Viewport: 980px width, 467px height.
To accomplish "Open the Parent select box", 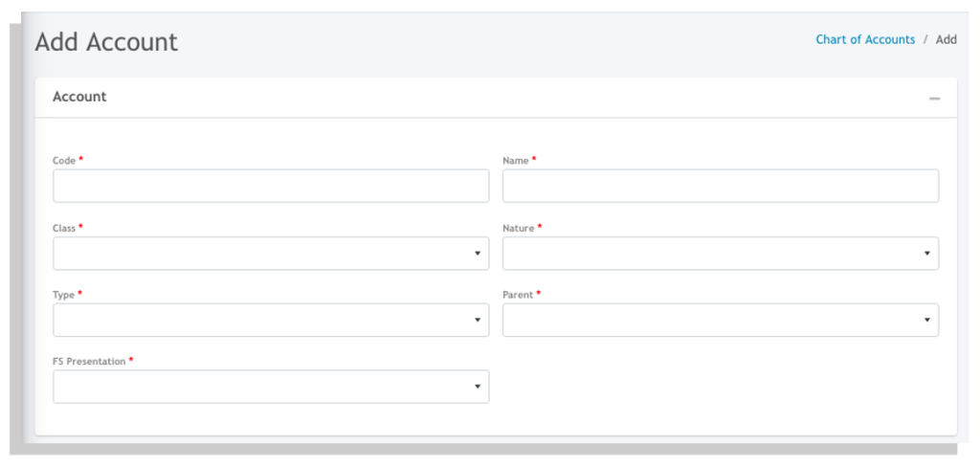I will click(x=720, y=320).
